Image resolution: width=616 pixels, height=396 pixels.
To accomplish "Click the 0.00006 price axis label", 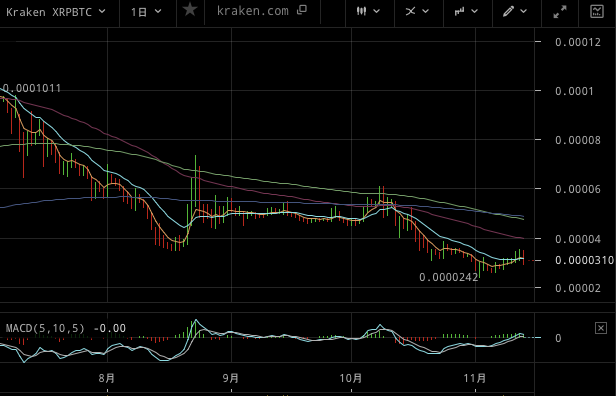I will click(x=578, y=189).
